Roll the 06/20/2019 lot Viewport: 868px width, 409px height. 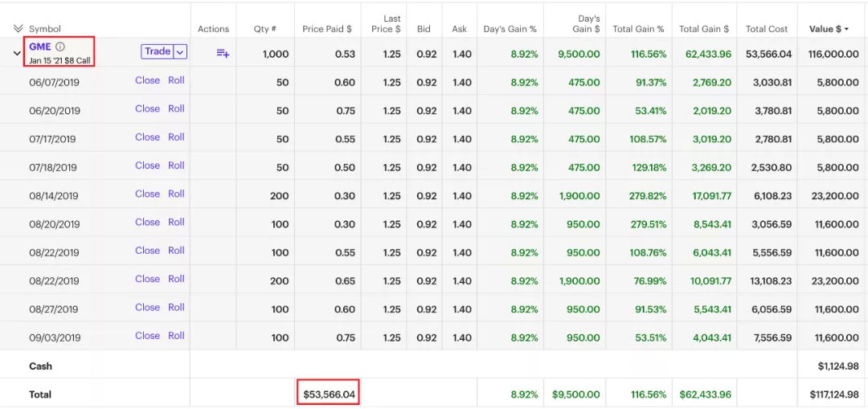(x=176, y=108)
